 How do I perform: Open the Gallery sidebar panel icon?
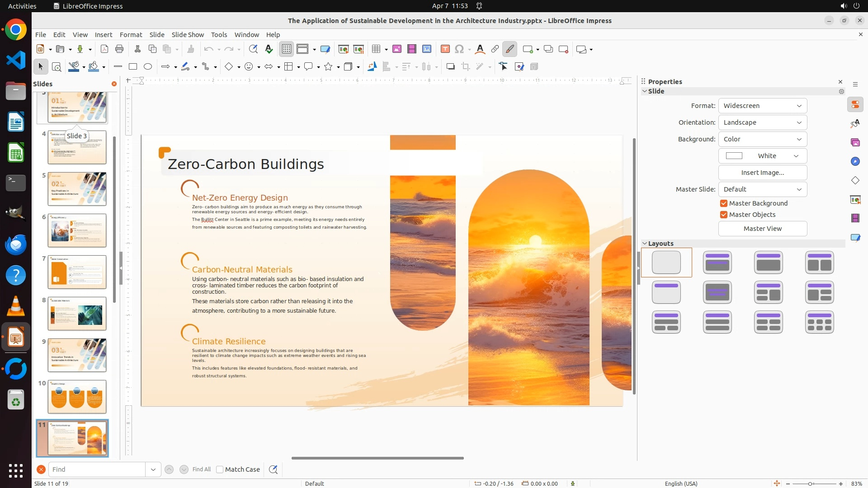point(855,143)
